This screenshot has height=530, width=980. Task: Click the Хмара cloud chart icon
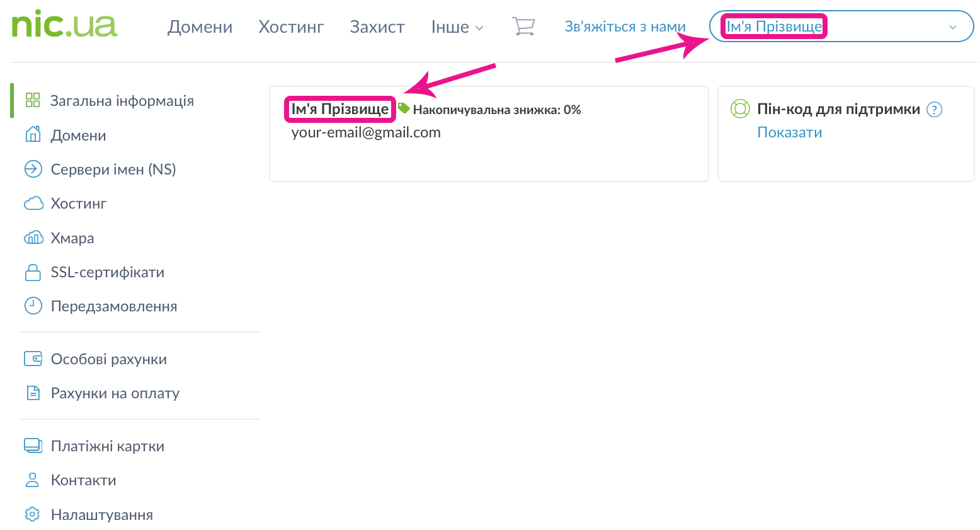[x=33, y=238]
